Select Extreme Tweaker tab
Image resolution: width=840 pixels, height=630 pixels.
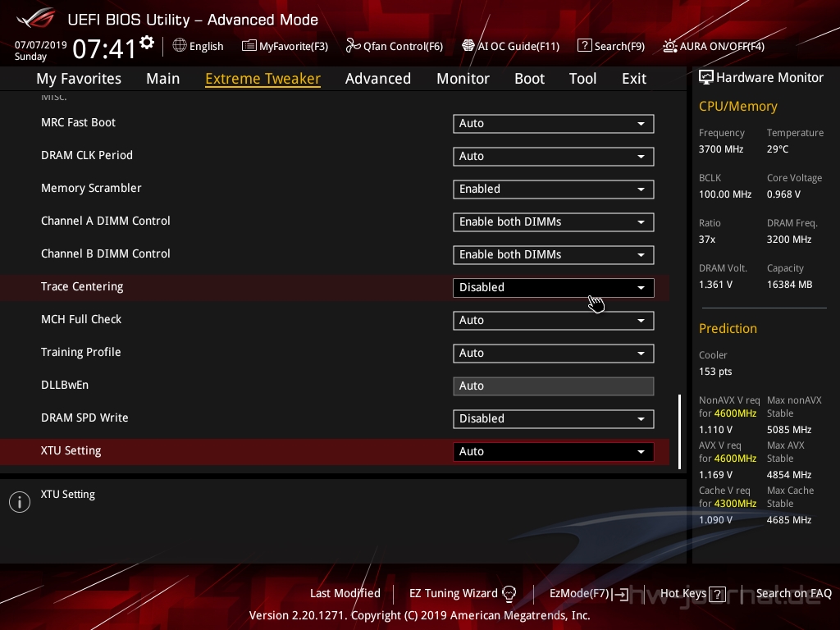pos(263,79)
